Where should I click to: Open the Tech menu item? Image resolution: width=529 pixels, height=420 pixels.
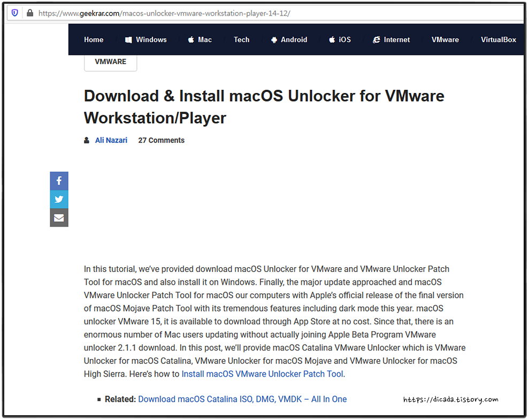242,40
